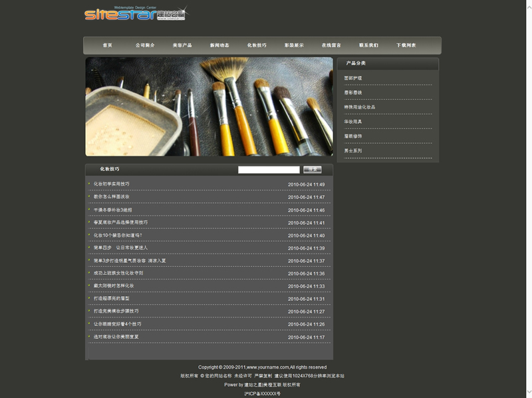Click the SiteStar logo

(x=136, y=14)
